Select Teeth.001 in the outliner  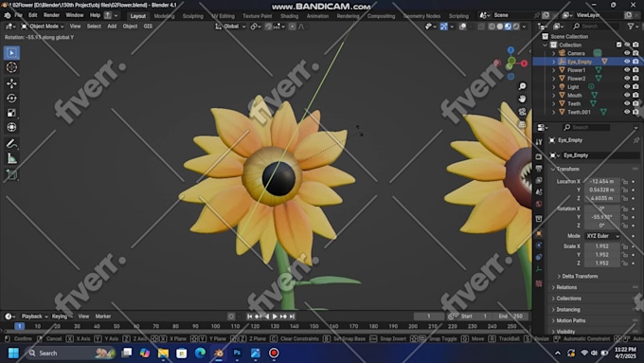click(x=579, y=112)
